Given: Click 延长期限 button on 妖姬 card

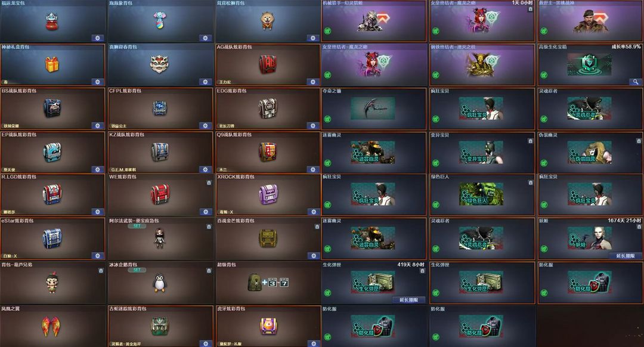Looking at the screenshot, I should pyautogui.click(x=626, y=256).
